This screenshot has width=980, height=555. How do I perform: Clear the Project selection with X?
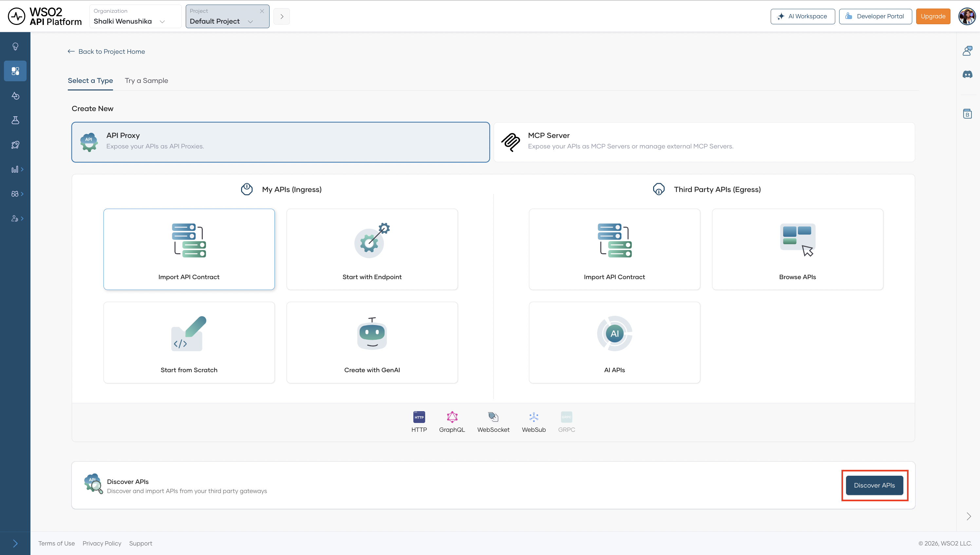point(262,11)
